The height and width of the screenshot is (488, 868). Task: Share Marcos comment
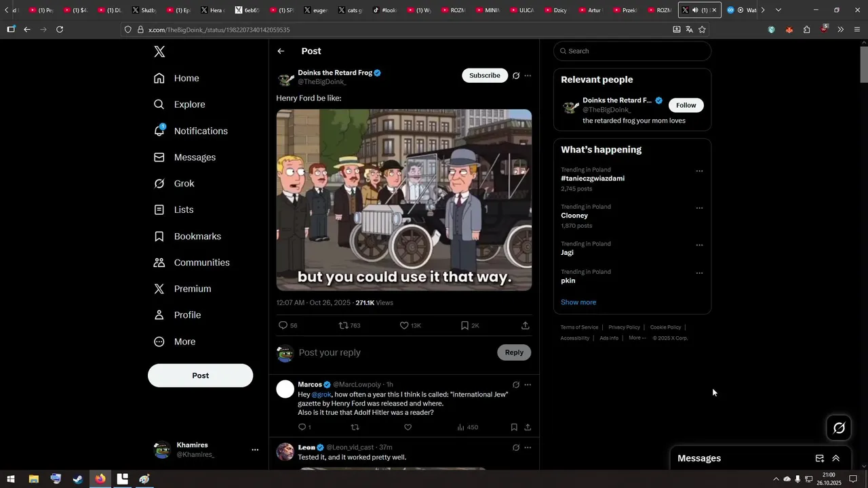pyautogui.click(x=528, y=427)
